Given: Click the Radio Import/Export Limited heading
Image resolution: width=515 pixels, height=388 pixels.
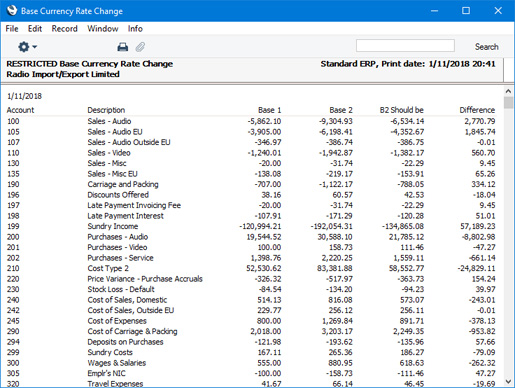Looking at the screenshot, I should [x=63, y=74].
